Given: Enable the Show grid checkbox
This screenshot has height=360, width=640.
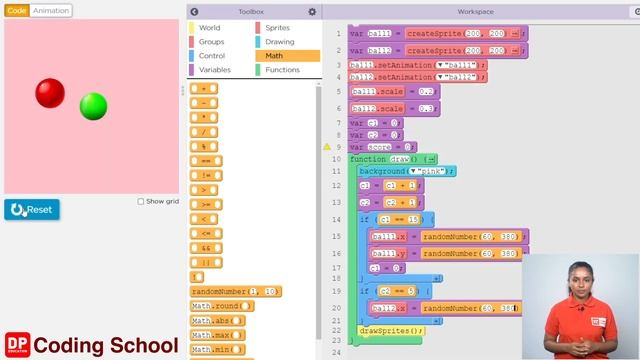Looking at the screenshot, I should (x=141, y=201).
